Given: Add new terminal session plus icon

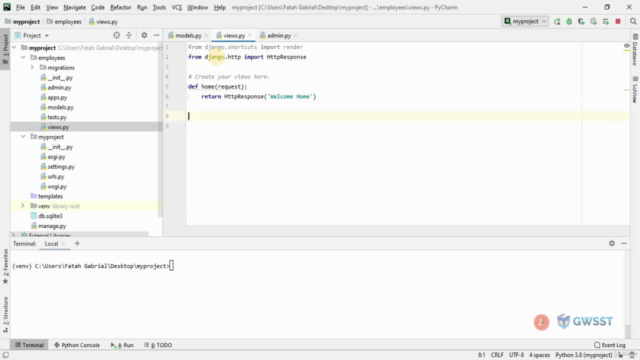Looking at the screenshot, I should 77,243.
